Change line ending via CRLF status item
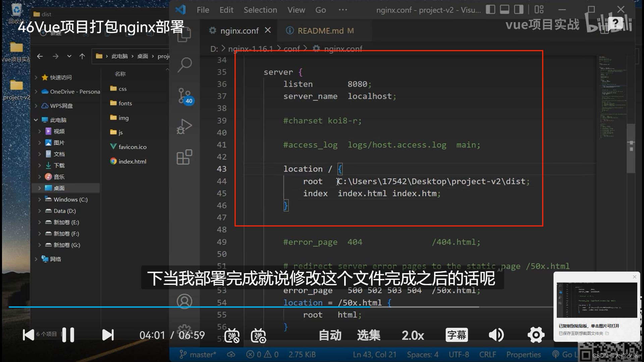The image size is (644, 362). (x=488, y=355)
